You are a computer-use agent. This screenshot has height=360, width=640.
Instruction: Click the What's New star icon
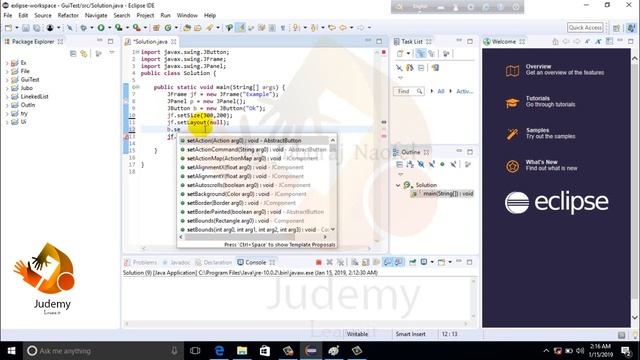(x=512, y=166)
